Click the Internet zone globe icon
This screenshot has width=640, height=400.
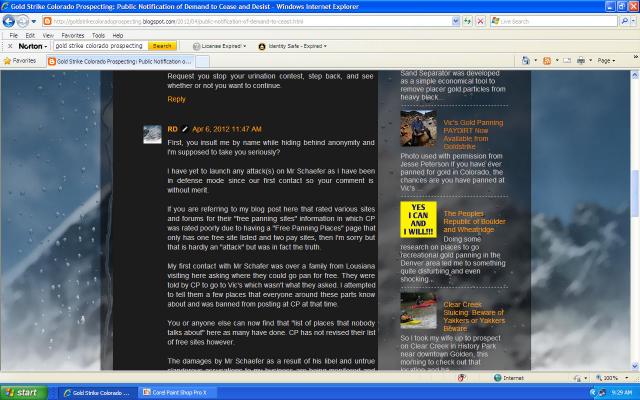pos(497,378)
